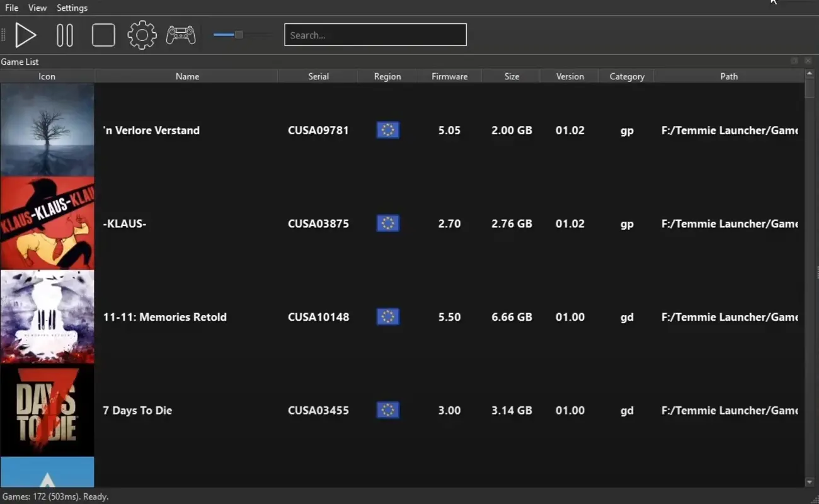Select the 'n Verlore Verstand game row
The height and width of the screenshot is (504, 819).
187,130
